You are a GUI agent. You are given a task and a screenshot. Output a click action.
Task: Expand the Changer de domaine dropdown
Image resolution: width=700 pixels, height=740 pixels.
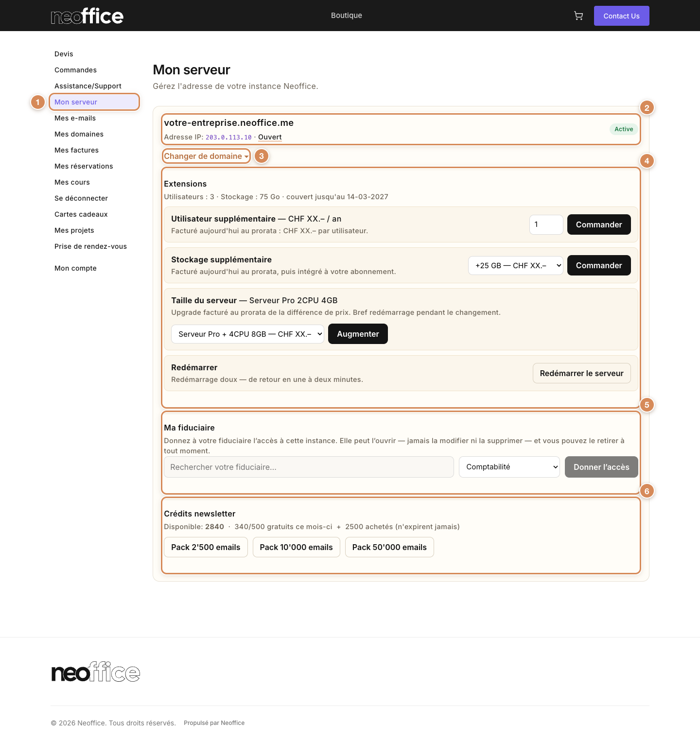[206, 156]
